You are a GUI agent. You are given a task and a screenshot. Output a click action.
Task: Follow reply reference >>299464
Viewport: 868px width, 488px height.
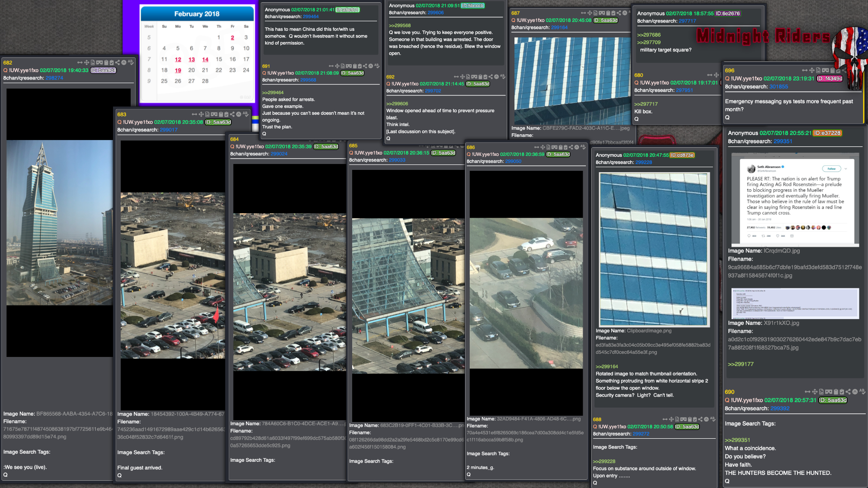point(273,93)
